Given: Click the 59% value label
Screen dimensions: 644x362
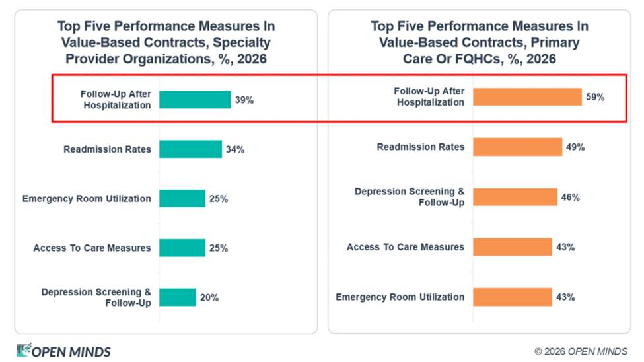Looking at the screenshot, I should click(594, 97).
